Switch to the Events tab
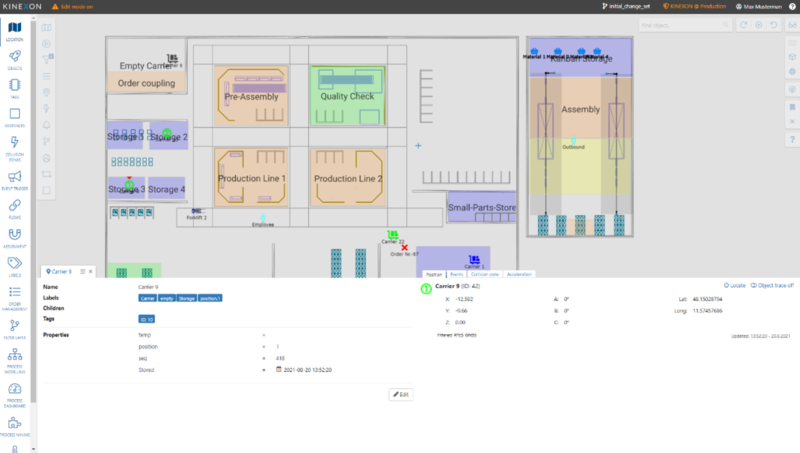Viewport: 800px width, 453px height. (456, 273)
